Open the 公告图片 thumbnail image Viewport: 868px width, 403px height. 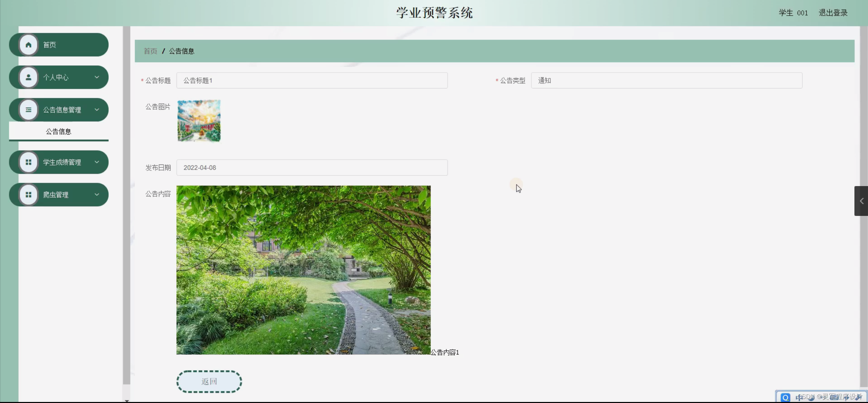[199, 121]
